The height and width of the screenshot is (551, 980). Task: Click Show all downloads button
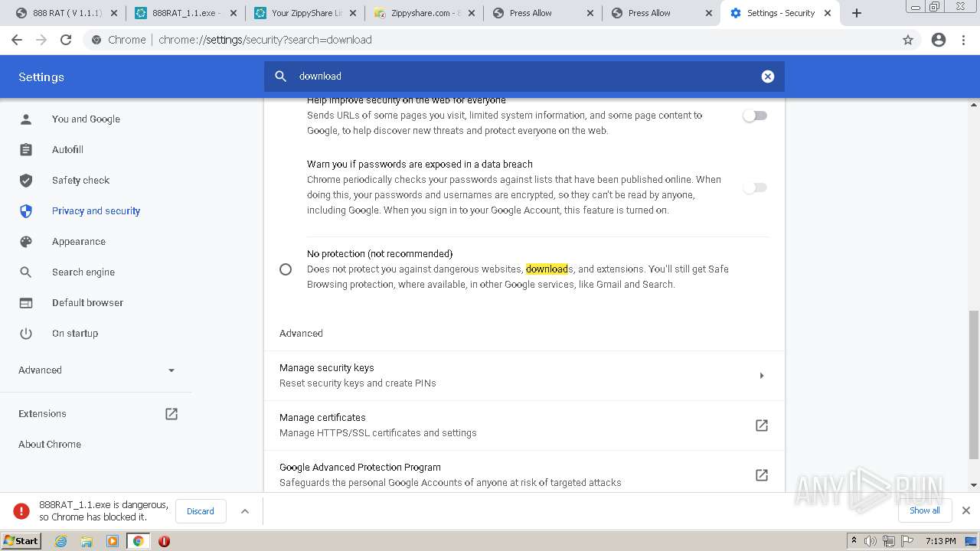(x=925, y=510)
